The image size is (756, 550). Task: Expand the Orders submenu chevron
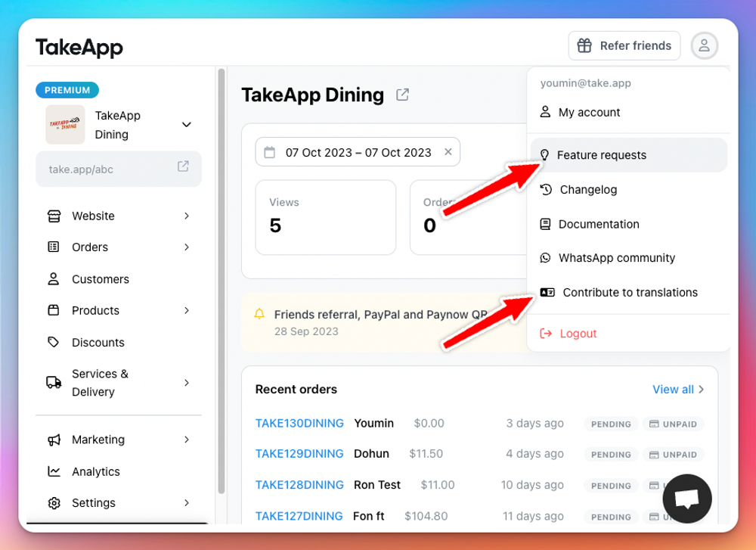[187, 247]
